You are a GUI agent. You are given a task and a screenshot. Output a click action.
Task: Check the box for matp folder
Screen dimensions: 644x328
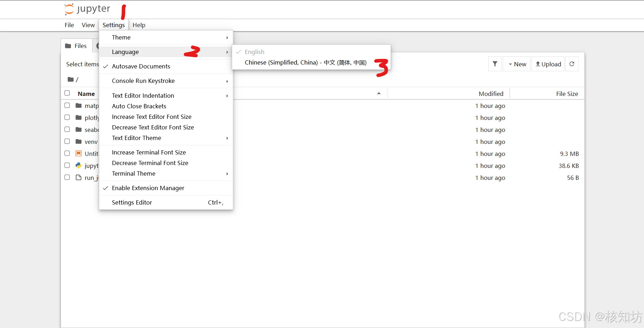(x=67, y=105)
